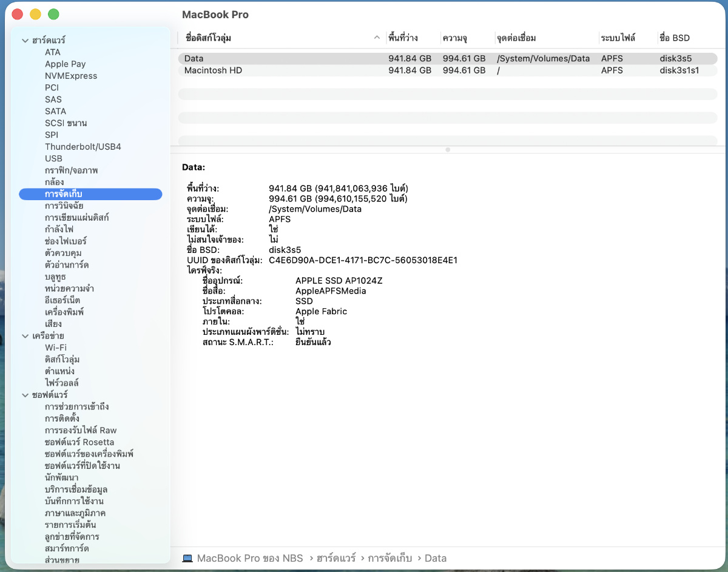Sort by พื้นที่ว่าง column header

tap(403, 38)
